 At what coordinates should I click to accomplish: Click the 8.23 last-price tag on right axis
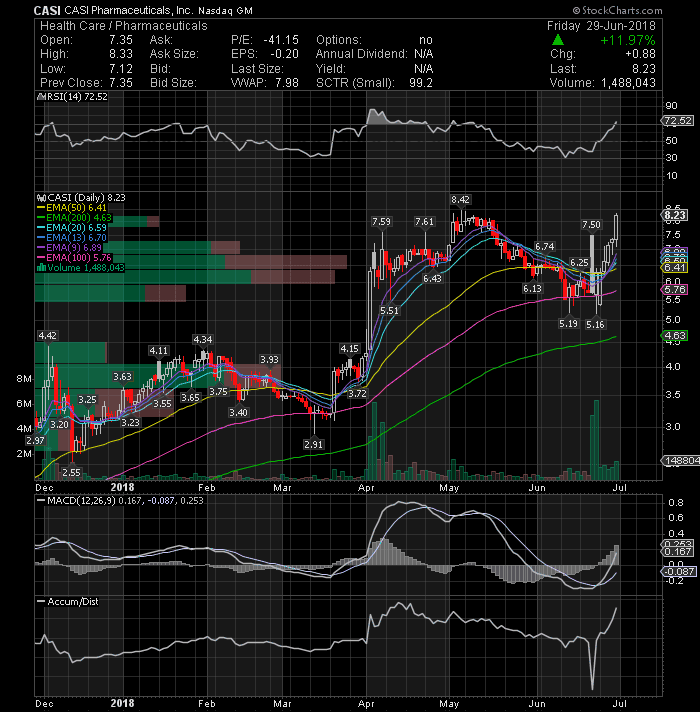(675, 215)
